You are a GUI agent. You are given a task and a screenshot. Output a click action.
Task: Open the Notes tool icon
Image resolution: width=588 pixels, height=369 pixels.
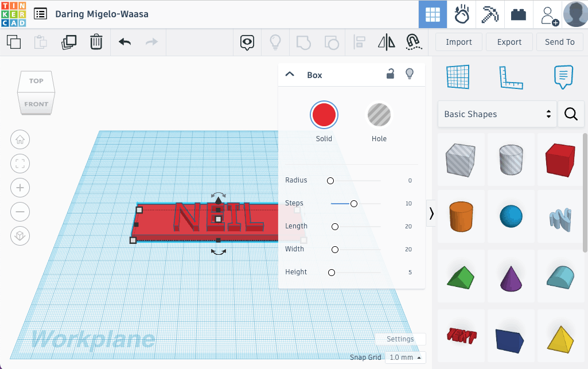pyautogui.click(x=563, y=77)
